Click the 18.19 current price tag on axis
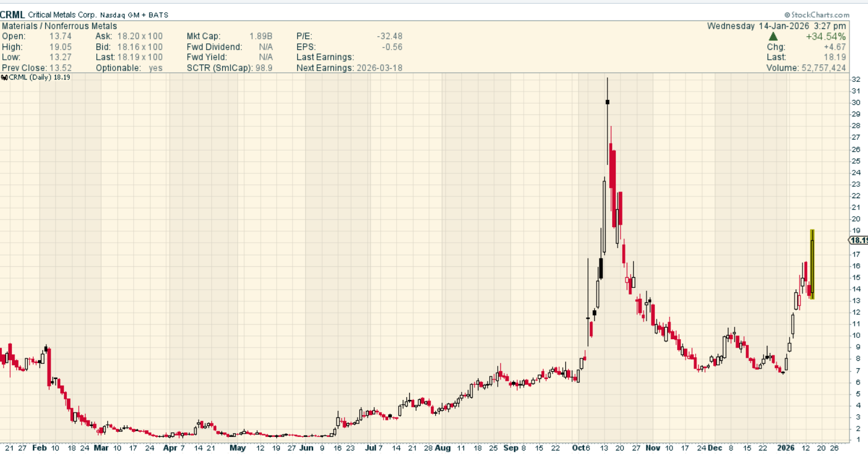868x459 pixels. pyautogui.click(x=859, y=240)
